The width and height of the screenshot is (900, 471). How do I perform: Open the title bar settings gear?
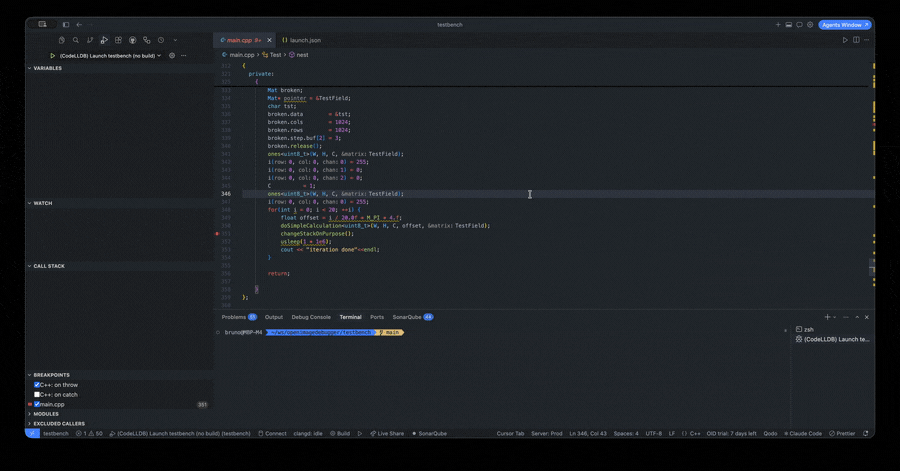(810, 25)
